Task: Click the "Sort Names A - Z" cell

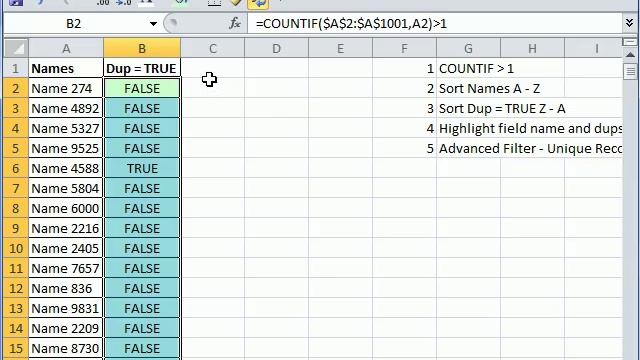Action: pos(489,88)
